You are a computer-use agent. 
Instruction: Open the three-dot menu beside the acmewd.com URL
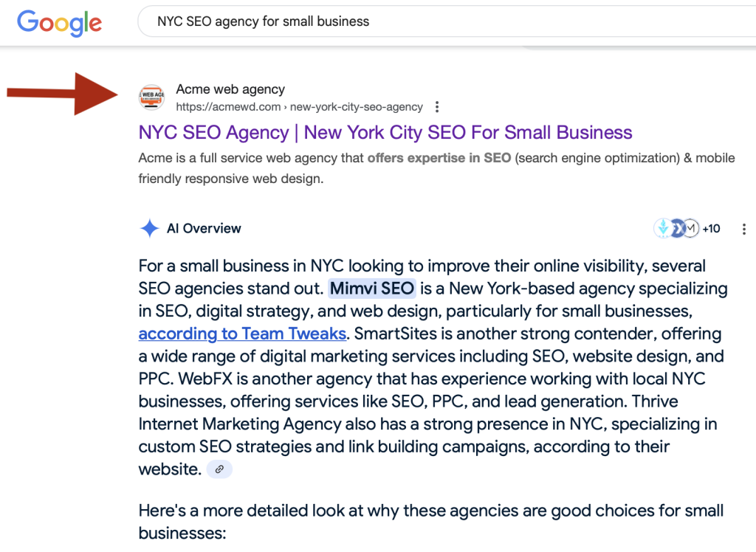[437, 106]
